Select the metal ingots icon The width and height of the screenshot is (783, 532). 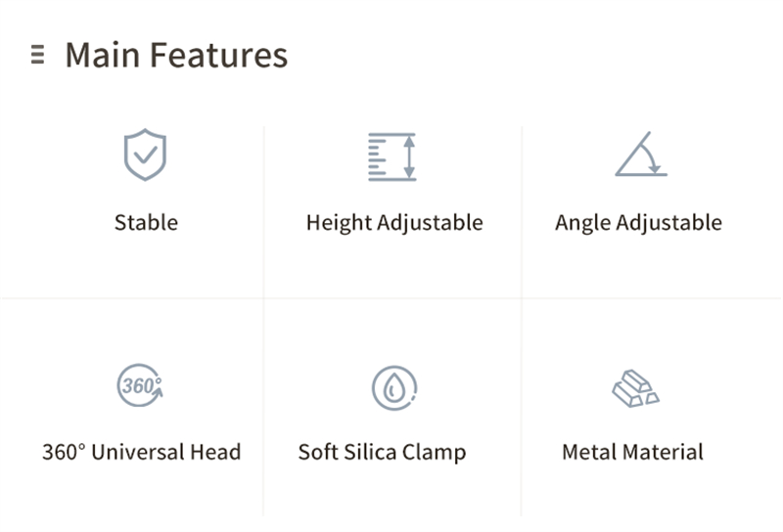(x=635, y=388)
